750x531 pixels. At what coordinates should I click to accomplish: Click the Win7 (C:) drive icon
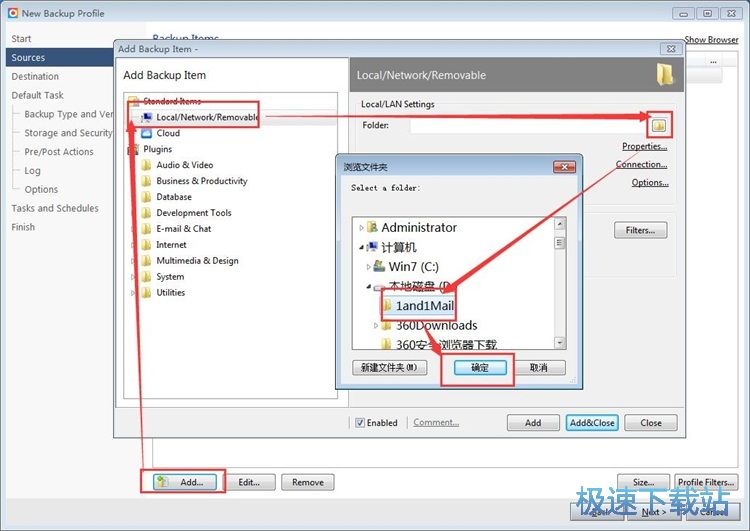379,266
